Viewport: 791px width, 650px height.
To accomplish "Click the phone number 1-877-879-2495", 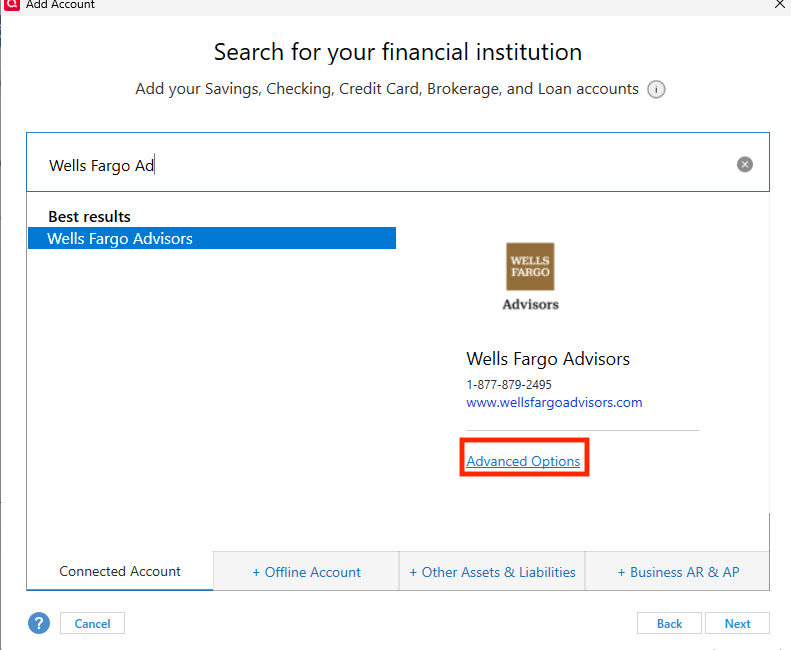I will coord(508,385).
